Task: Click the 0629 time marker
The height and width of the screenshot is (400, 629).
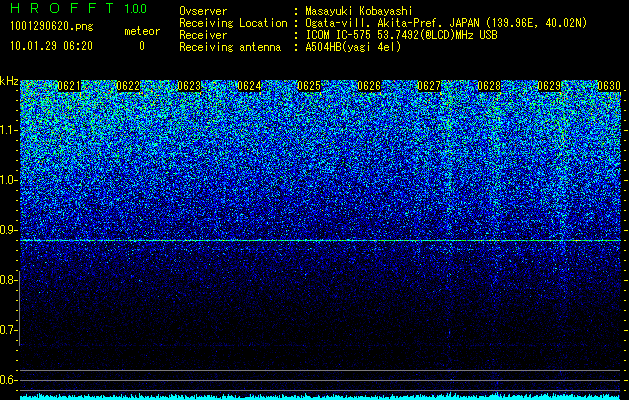Action: pyautogui.click(x=549, y=86)
